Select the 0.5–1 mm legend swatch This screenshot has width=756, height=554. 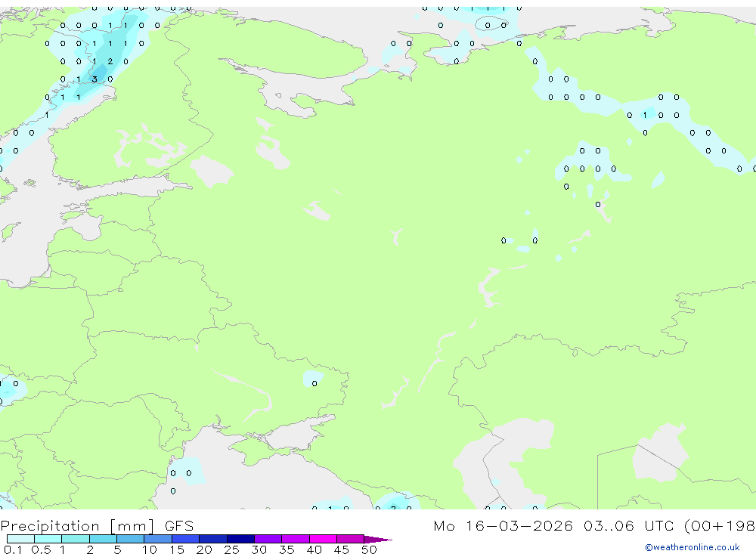48,539
